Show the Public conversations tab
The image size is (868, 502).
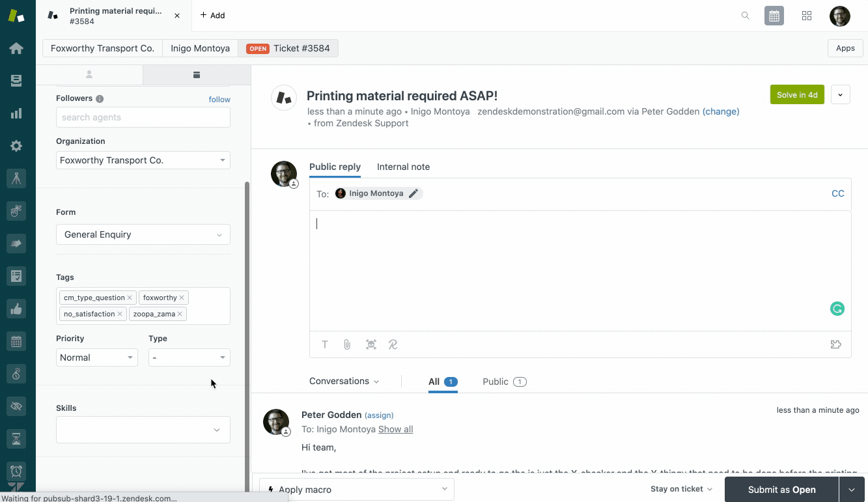505,382
